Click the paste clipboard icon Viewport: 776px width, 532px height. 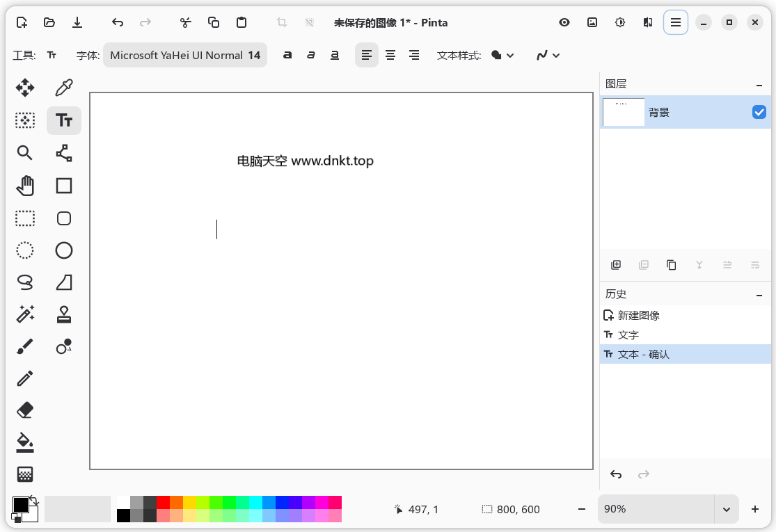click(241, 22)
